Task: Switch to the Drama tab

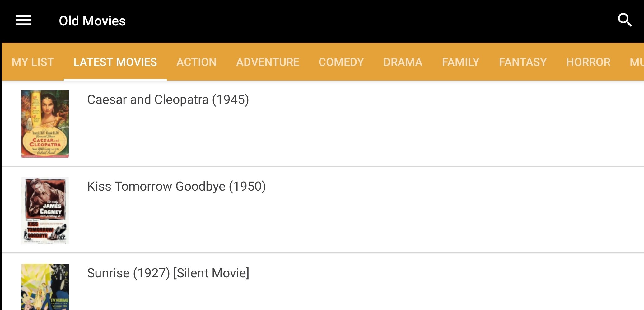Action: (x=403, y=62)
